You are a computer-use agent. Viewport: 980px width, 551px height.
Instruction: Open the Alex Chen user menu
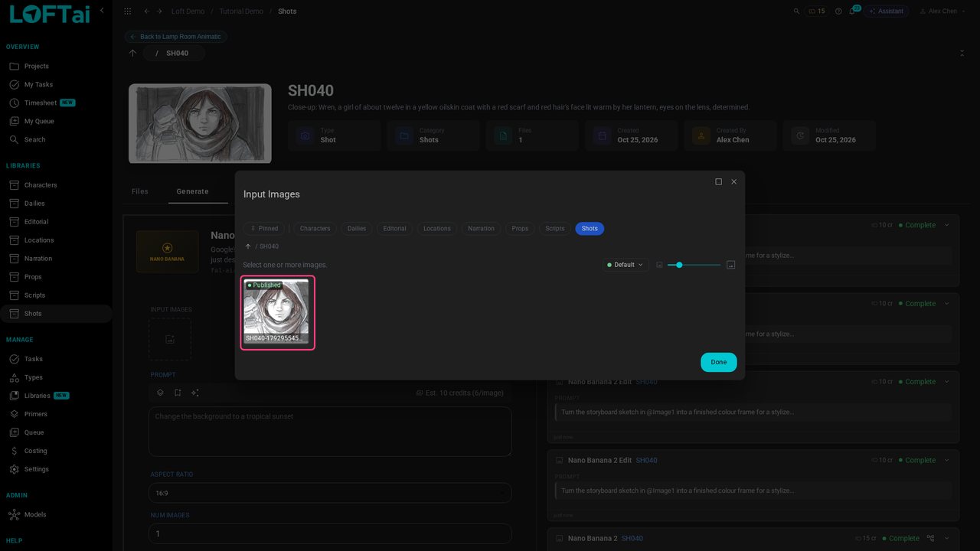944,11
